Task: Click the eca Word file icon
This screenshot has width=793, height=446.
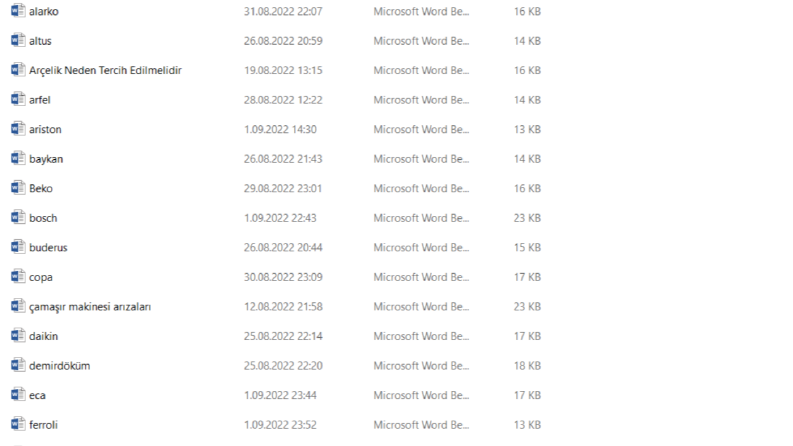Action: pos(18,394)
